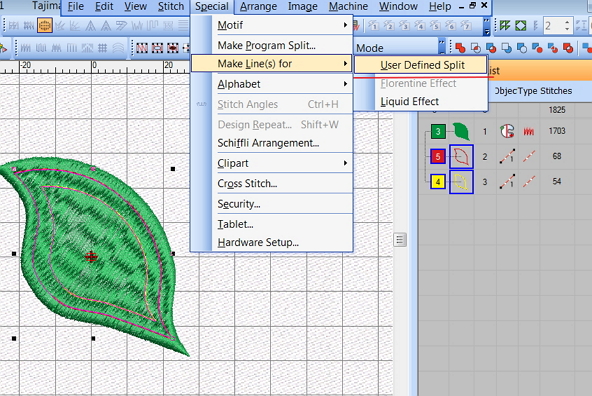
Task: Click red-stitch selection box icon in toolbar
Action: 142,48
